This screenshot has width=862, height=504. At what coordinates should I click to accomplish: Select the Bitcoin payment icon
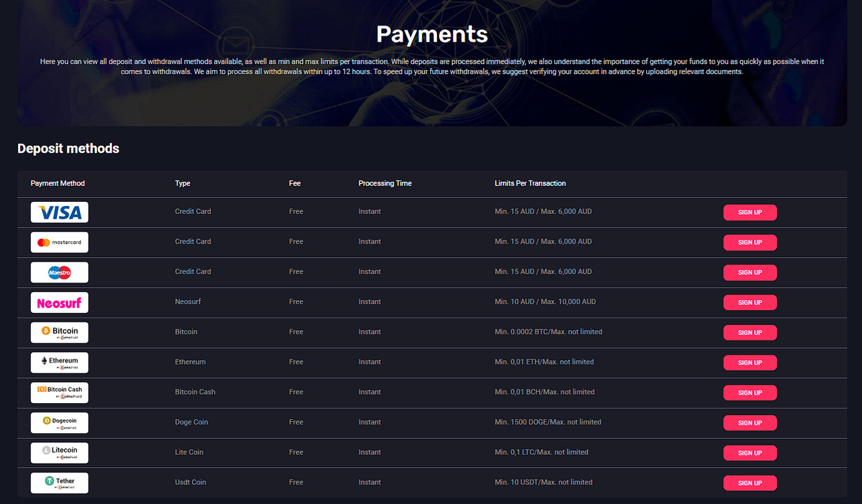(x=59, y=332)
